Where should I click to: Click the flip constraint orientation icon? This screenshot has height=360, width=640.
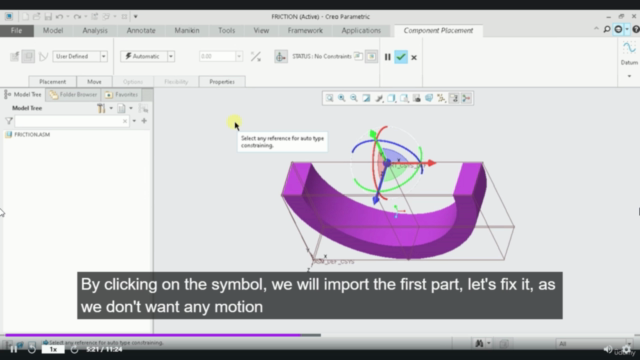click(x=256, y=56)
